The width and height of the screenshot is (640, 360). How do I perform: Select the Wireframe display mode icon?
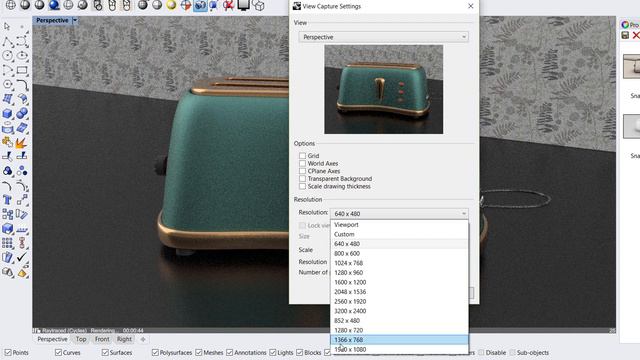pos(11,5)
